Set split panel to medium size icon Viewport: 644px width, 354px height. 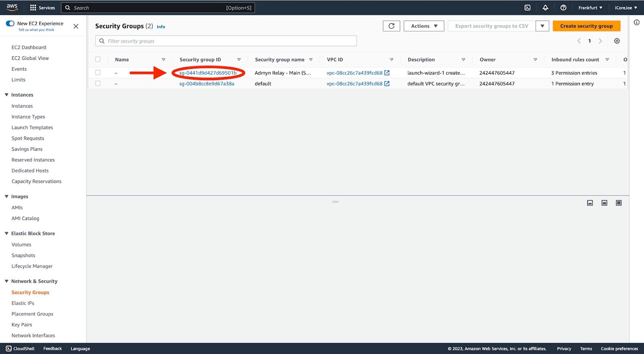tap(604, 203)
